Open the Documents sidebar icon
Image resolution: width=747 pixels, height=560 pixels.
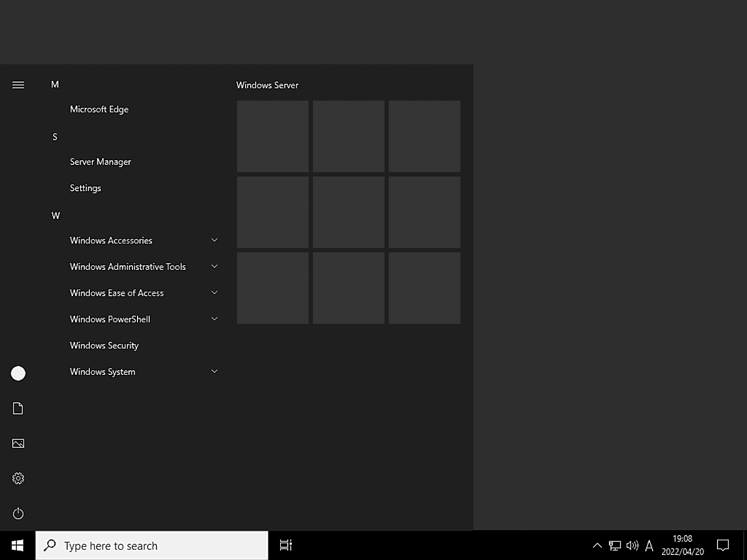(18, 408)
